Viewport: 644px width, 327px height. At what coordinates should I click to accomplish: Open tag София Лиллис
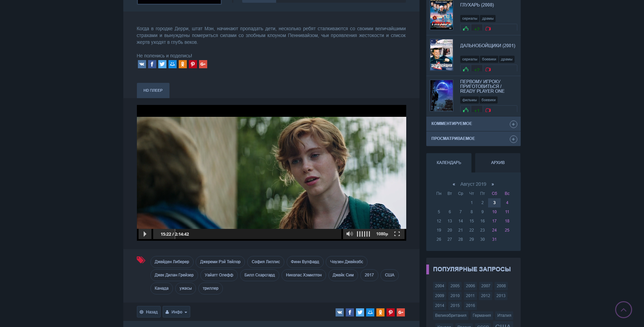[x=266, y=262]
